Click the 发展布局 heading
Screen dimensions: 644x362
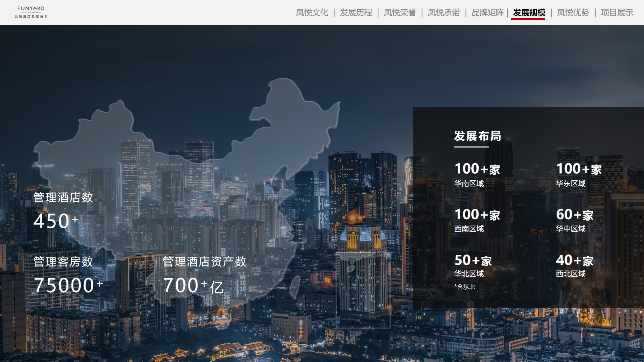pyautogui.click(x=477, y=136)
